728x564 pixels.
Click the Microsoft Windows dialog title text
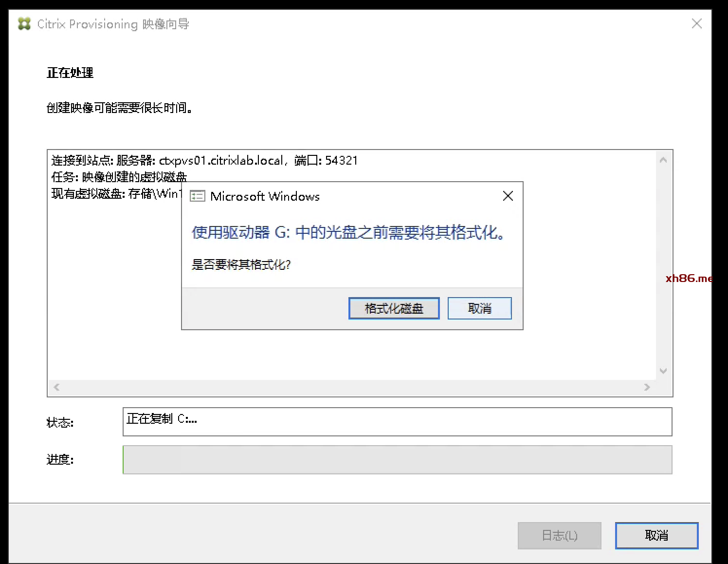pyautogui.click(x=265, y=196)
